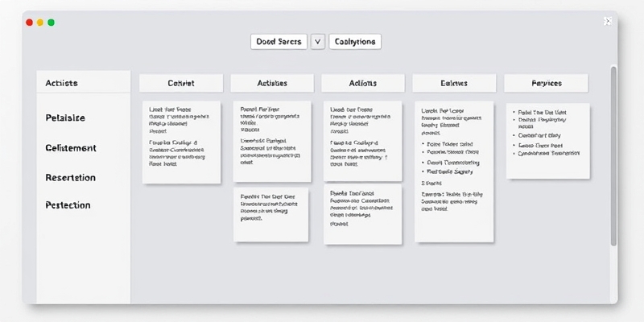Open the first card under Cetiriet column
This screenshot has height=322, width=644.
(180, 141)
